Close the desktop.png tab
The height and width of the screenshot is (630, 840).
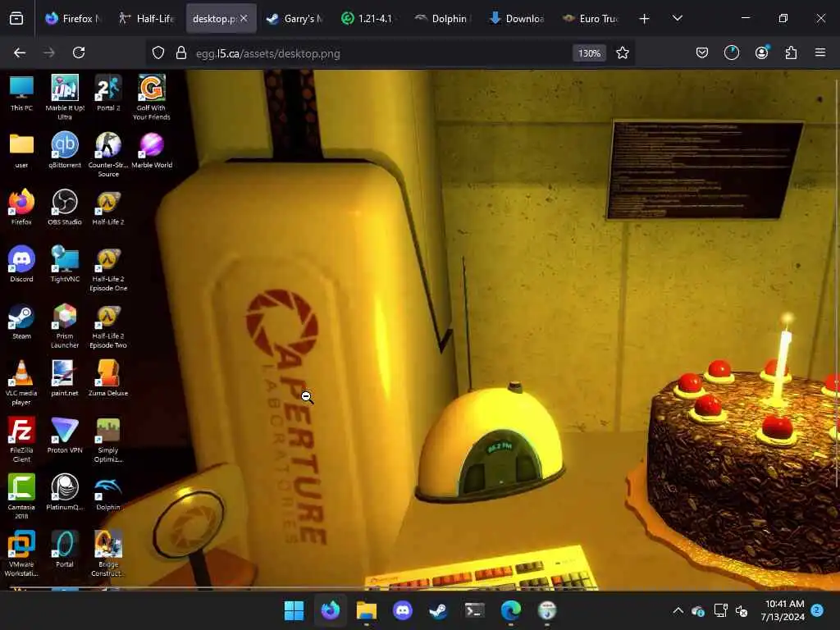[244, 18]
